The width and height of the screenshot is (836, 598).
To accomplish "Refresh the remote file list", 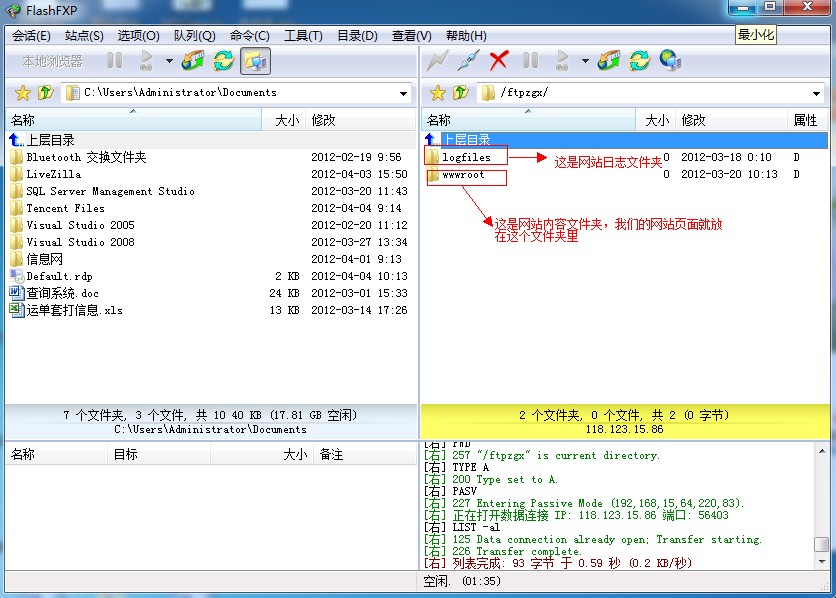I will pyautogui.click(x=639, y=61).
